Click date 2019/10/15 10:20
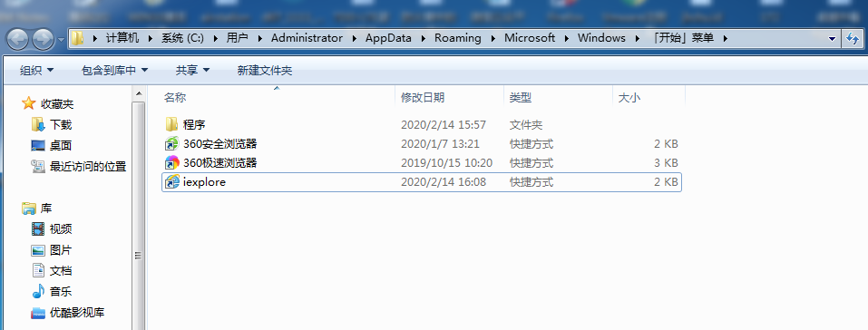Viewport: 868px width, 330px height. pos(447,163)
